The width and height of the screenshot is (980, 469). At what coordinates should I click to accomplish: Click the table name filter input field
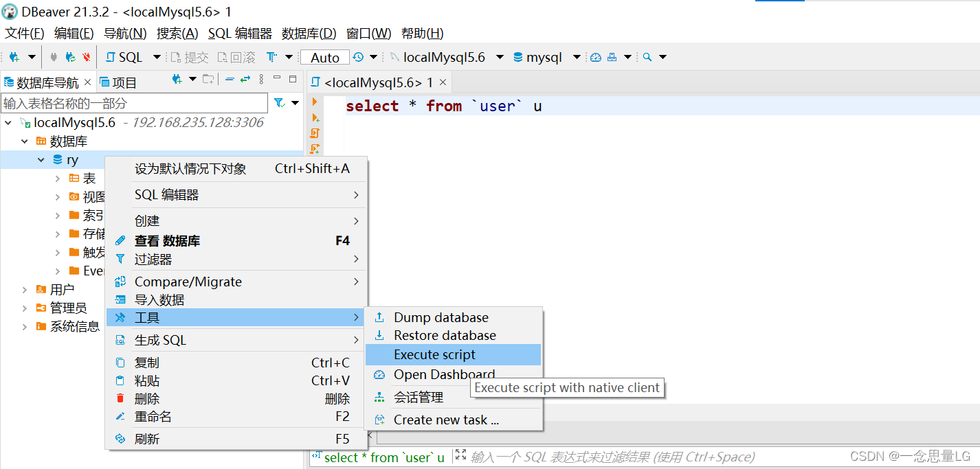pyautogui.click(x=134, y=102)
